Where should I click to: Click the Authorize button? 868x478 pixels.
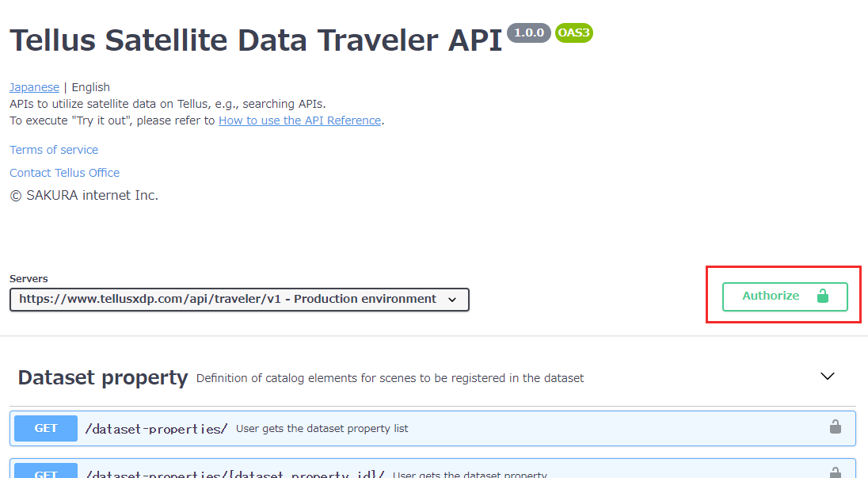coord(784,296)
